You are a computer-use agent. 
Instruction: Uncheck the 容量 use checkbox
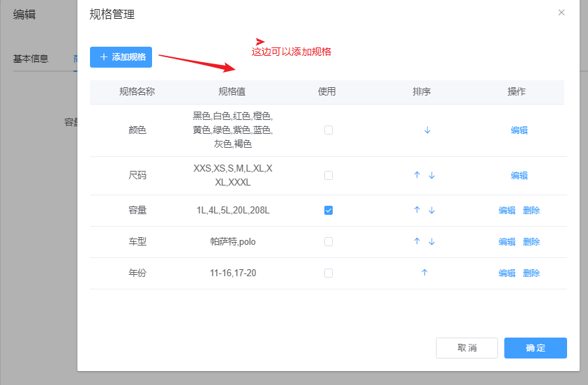tap(329, 211)
